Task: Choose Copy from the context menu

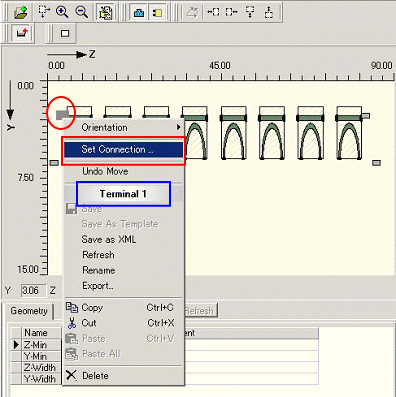Action: click(123, 307)
